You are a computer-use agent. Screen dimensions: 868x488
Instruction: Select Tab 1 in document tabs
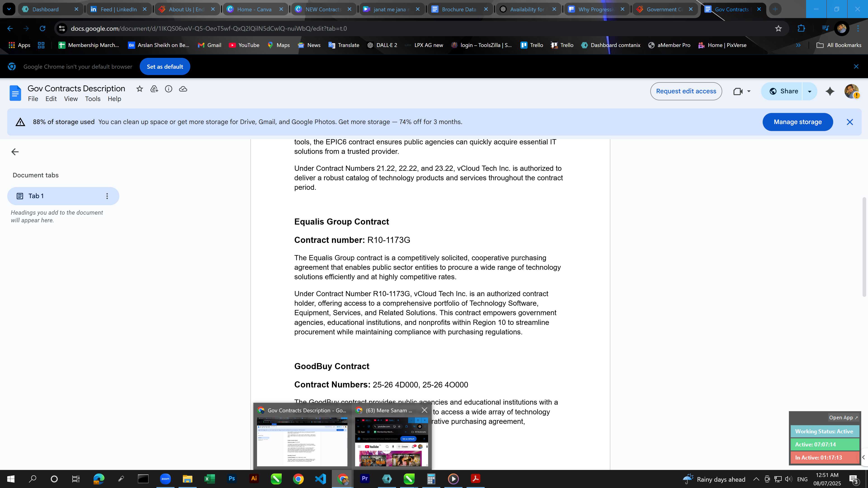pyautogui.click(x=63, y=196)
